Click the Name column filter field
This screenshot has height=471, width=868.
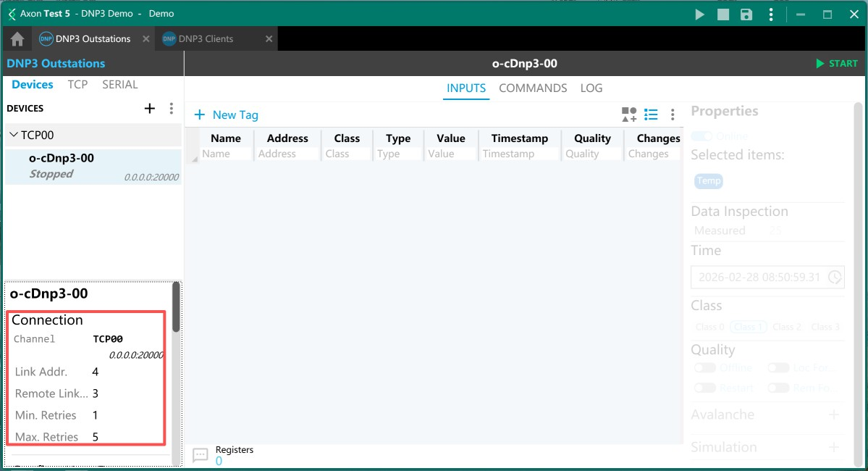pos(226,154)
